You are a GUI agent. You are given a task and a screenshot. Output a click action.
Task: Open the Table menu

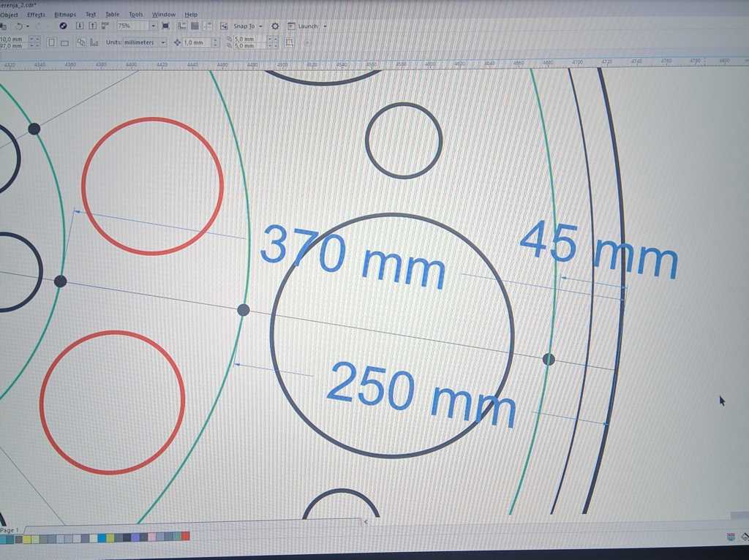tap(112, 15)
